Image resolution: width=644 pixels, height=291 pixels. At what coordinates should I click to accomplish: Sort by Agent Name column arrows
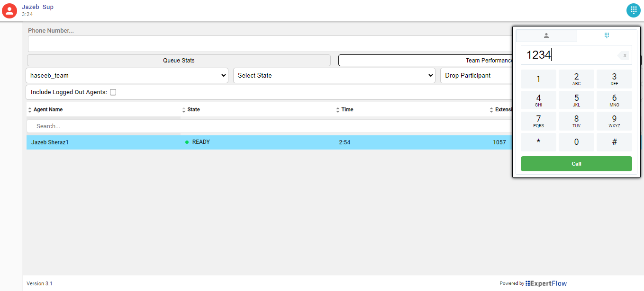pos(30,110)
